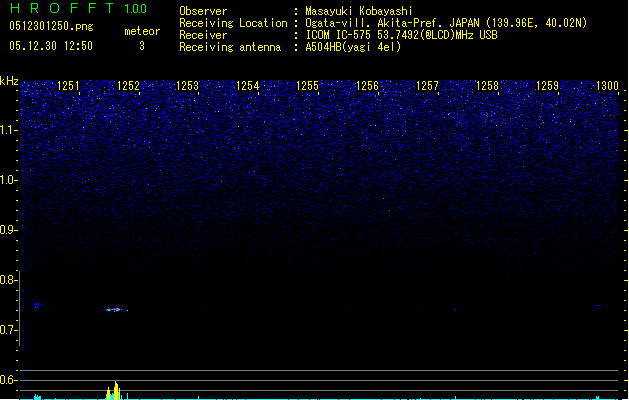Select the 1252 time marker
This screenshot has width=629, height=400.
point(128,87)
